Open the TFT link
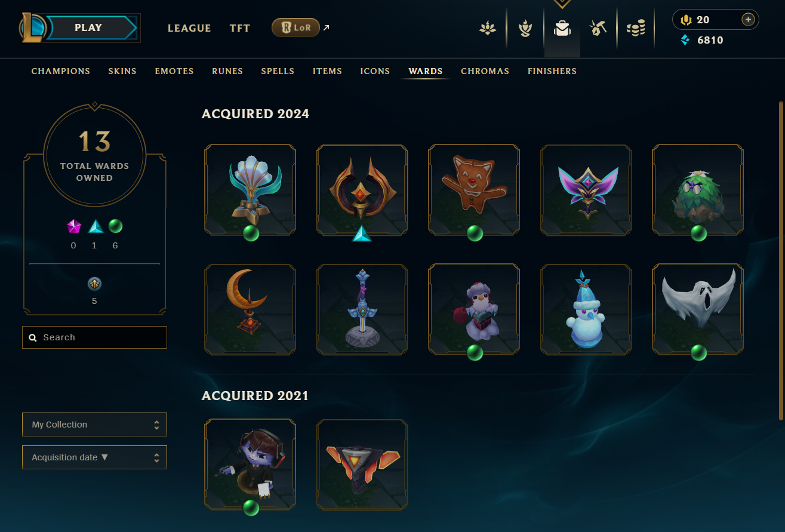 point(240,28)
